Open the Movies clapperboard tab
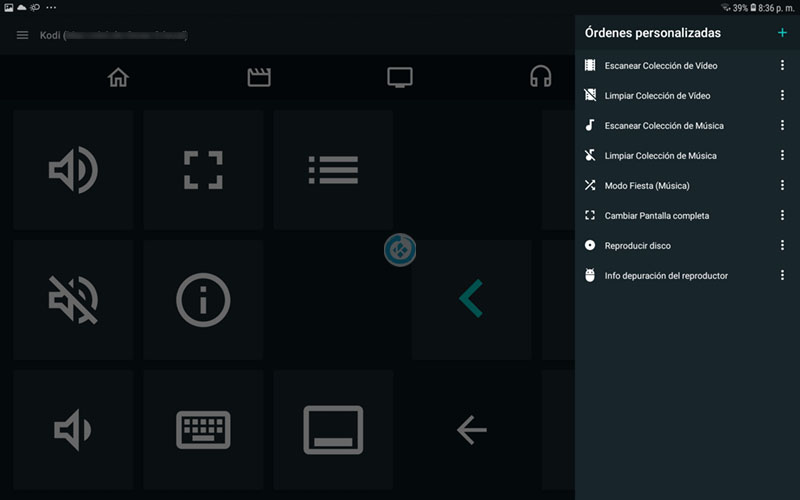 point(259,77)
